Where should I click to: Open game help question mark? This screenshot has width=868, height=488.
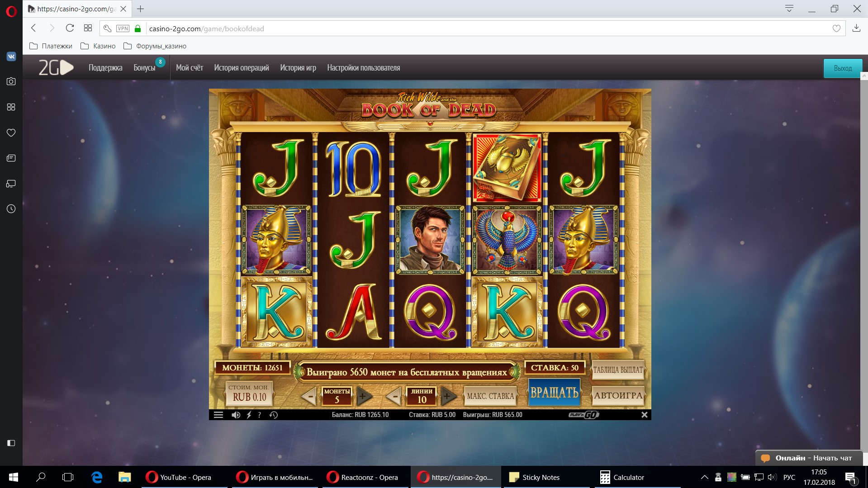pos(259,415)
